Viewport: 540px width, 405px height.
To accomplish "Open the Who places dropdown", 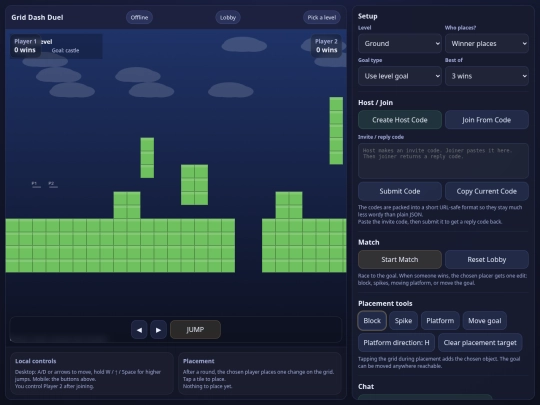I will pyautogui.click(x=487, y=43).
